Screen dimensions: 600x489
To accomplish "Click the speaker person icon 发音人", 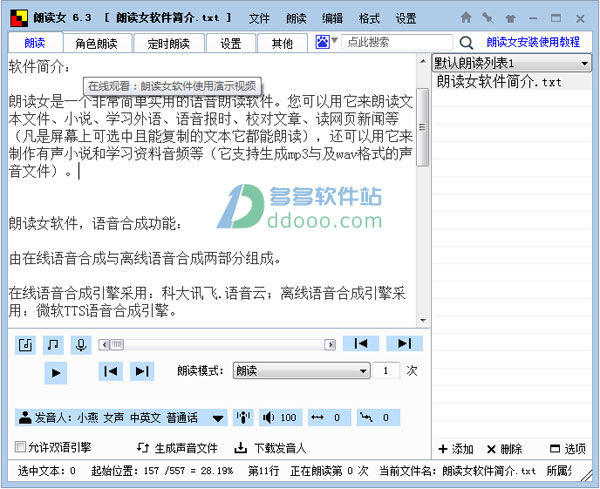I will (x=25, y=417).
